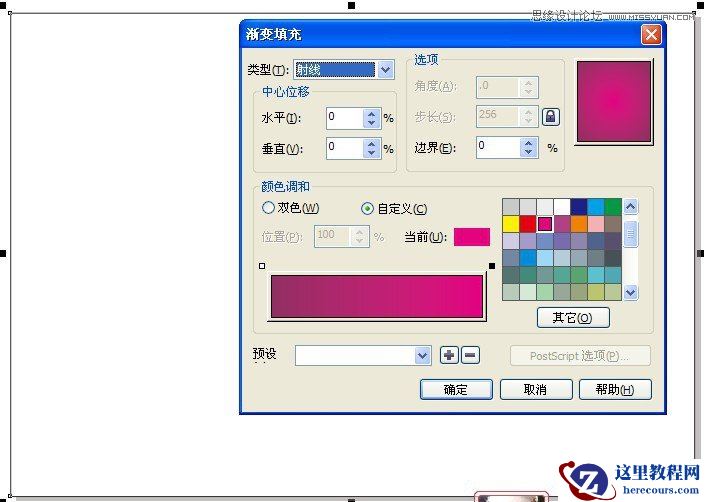The width and height of the screenshot is (705, 502).
Task: Pick the white swatch in the palette
Action: pyautogui.click(x=562, y=207)
